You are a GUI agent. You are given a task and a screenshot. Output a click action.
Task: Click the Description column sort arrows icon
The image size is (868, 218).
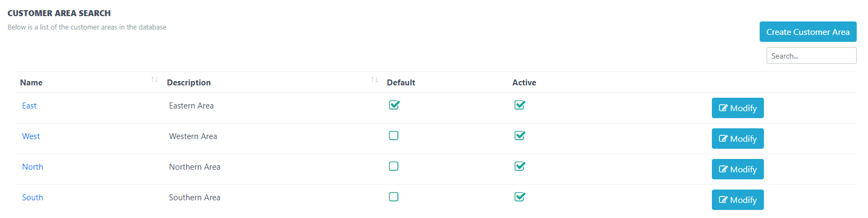(374, 79)
